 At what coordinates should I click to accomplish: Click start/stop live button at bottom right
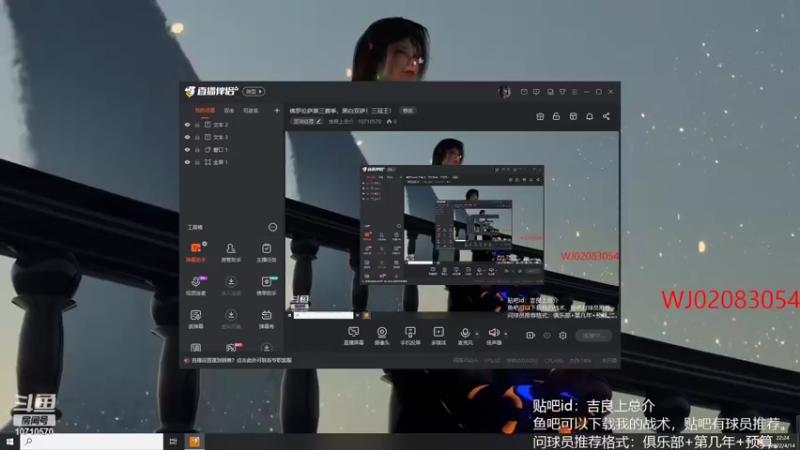(x=593, y=335)
